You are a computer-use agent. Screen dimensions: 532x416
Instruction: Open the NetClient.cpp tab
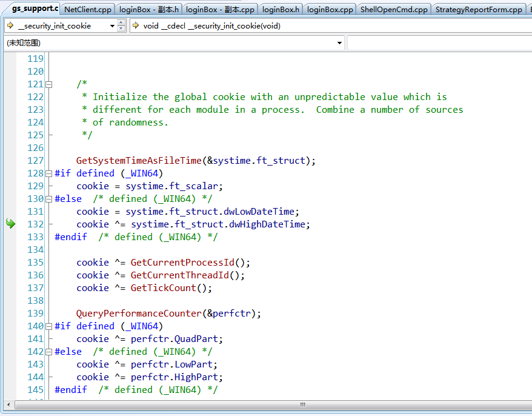[87, 10]
